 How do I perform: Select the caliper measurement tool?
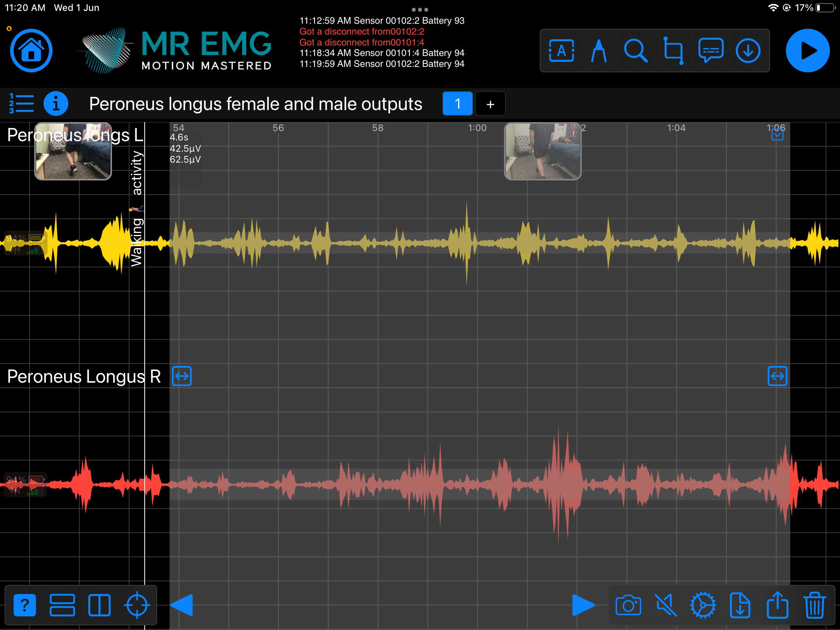point(598,51)
